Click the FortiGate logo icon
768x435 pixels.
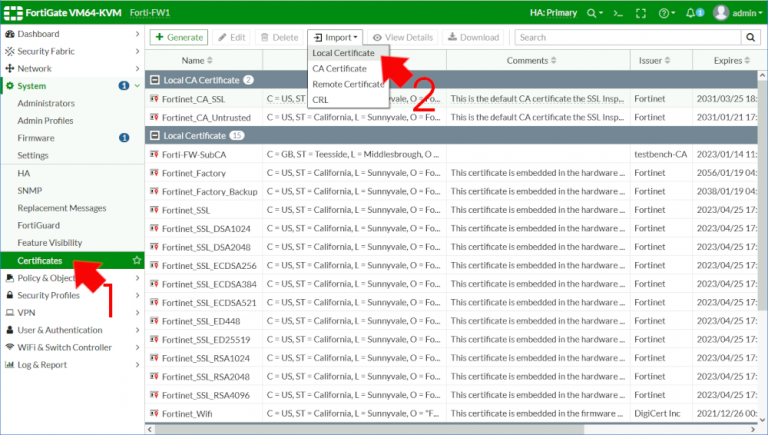click(x=13, y=13)
